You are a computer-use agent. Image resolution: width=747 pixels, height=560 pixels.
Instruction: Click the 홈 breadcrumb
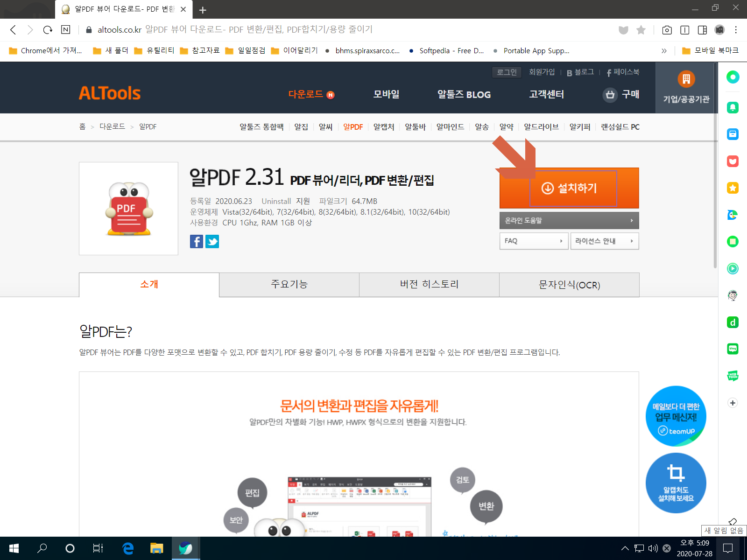click(82, 126)
